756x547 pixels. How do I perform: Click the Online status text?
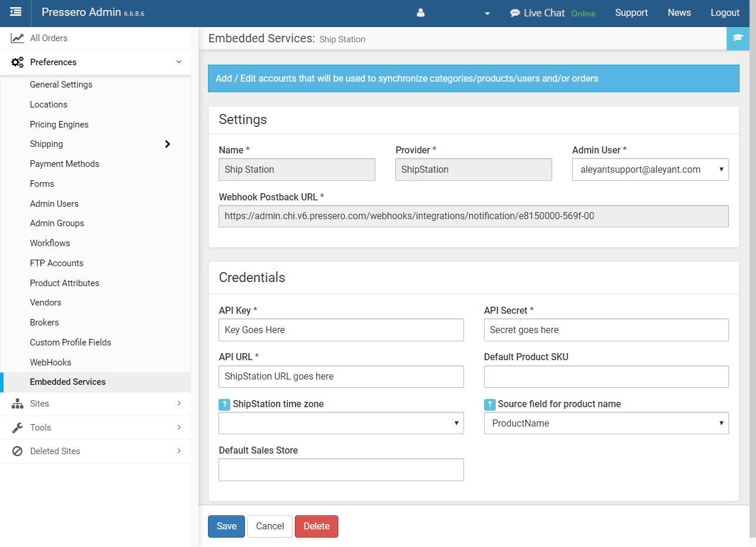coord(583,14)
